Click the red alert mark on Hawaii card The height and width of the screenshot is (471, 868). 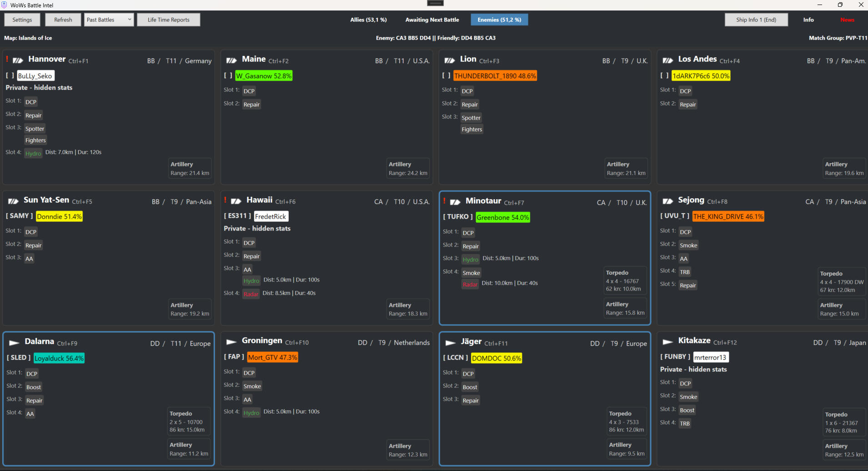pyautogui.click(x=225, y=200)
